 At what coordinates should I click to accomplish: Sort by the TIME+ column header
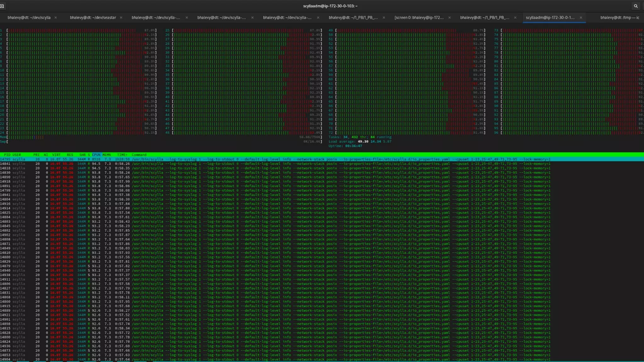click(x=122, y=155)
